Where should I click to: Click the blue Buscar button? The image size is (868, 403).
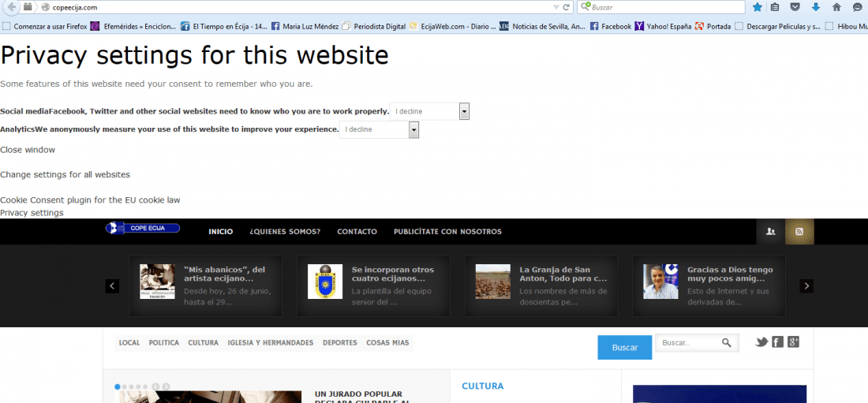click(625, 348)
